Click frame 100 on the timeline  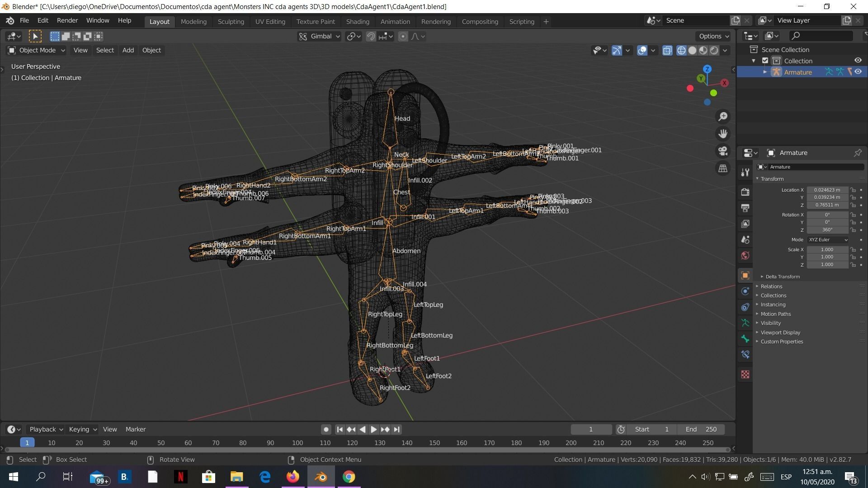pyautogui.click(x=297, y=443)
